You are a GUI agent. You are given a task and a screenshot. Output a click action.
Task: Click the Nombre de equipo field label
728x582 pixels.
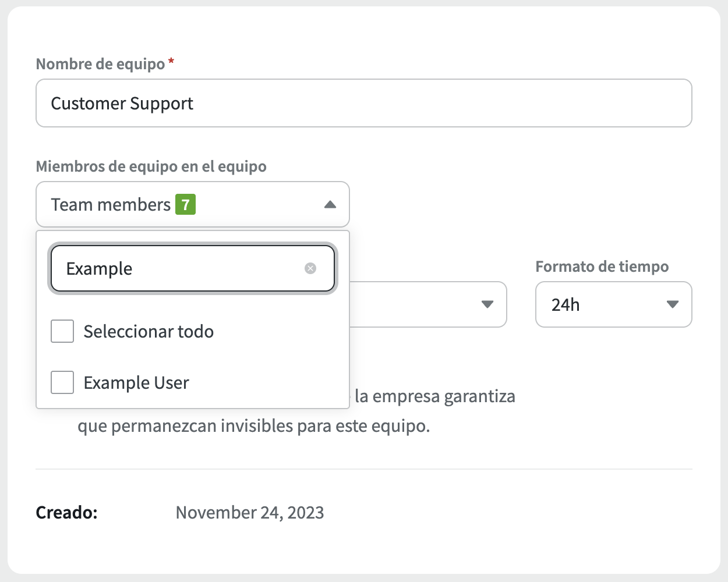(x=100, y=64)
